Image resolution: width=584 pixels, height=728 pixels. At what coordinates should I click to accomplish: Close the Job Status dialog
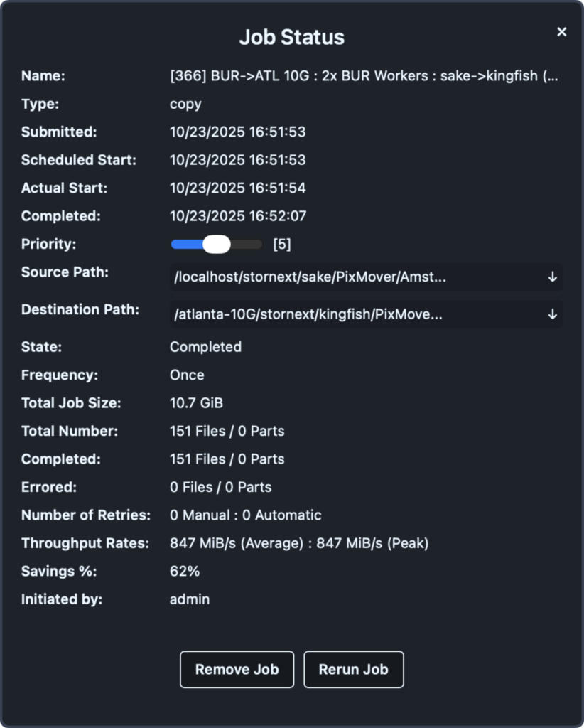[561, 31]
